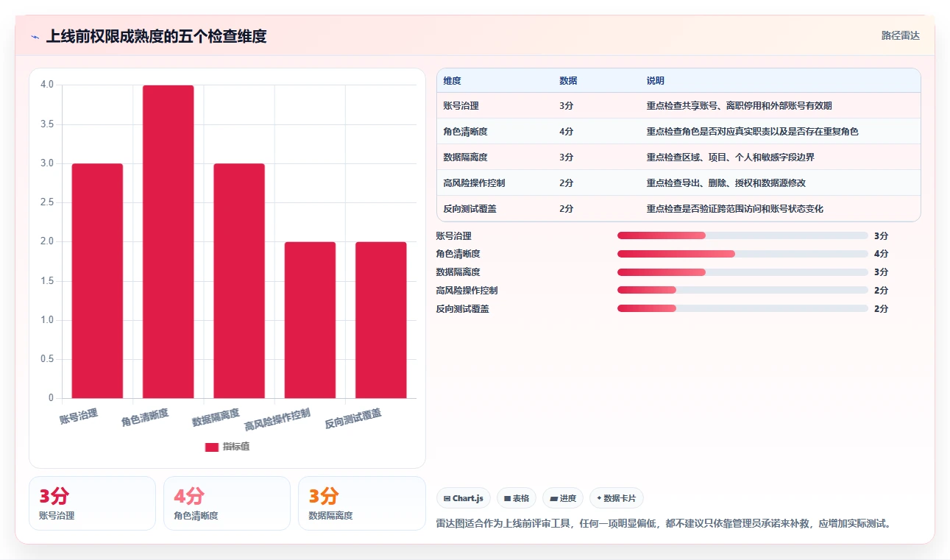The image size is (950, 560).
Task: Click the 高风险操作控制 bar in chart
Action: [x=310, y=320]
